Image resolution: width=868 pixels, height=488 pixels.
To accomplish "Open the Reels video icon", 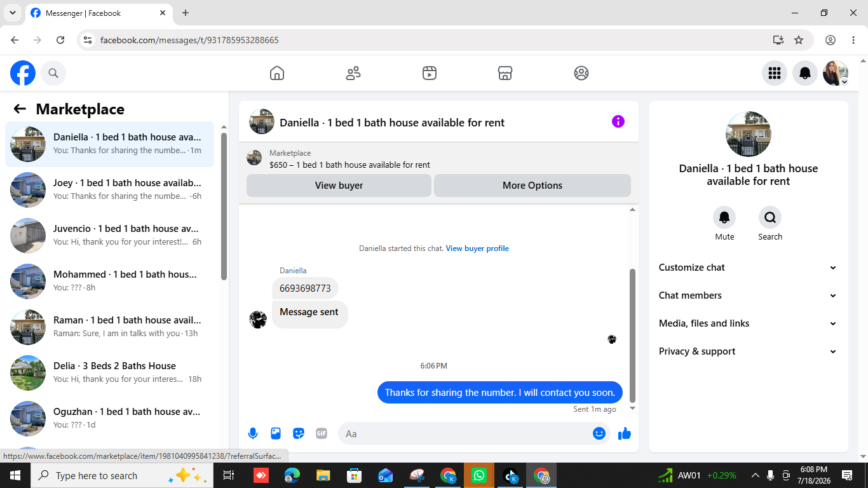I will [430, 73].
